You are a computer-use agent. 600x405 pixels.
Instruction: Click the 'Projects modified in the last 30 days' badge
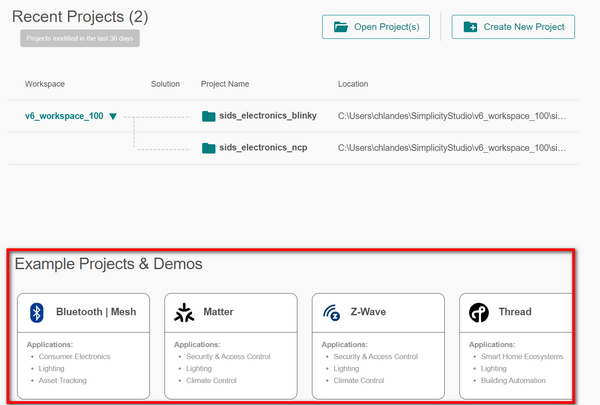(80, 38)
